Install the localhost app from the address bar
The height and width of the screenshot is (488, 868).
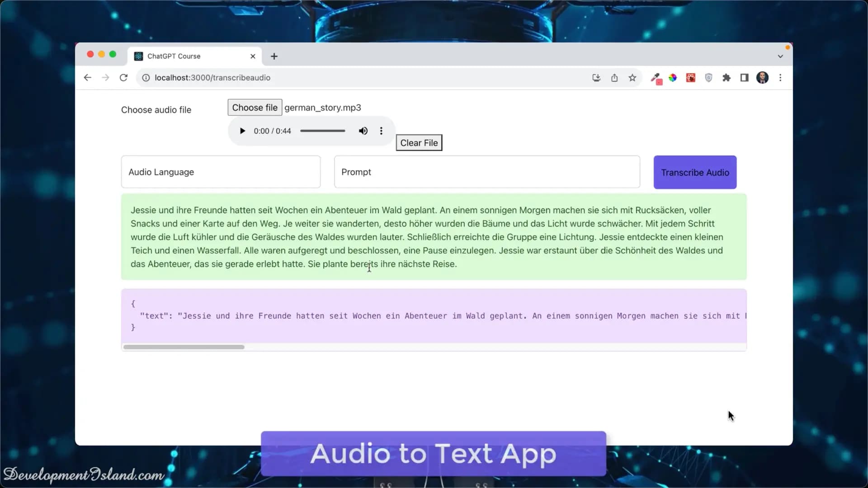596,77
